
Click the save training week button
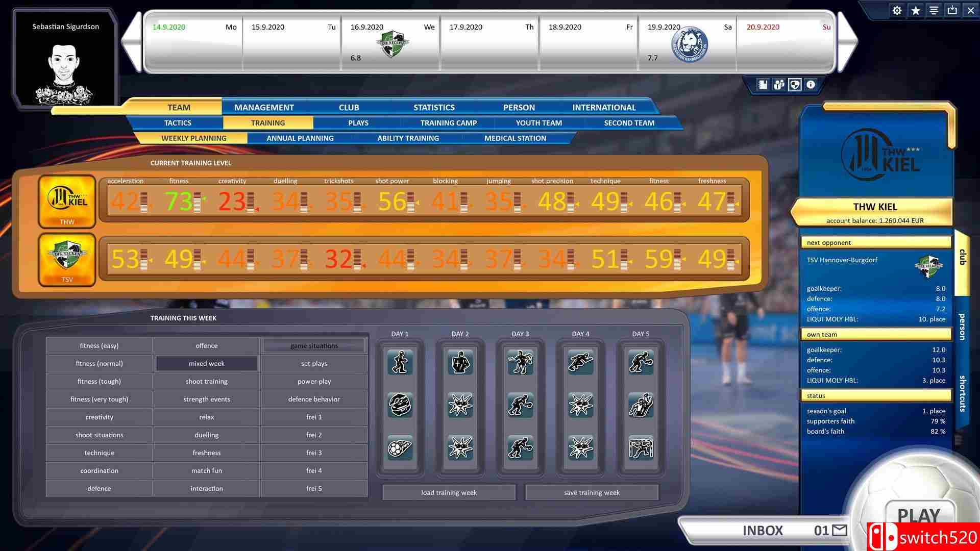(x=591, y=492)
